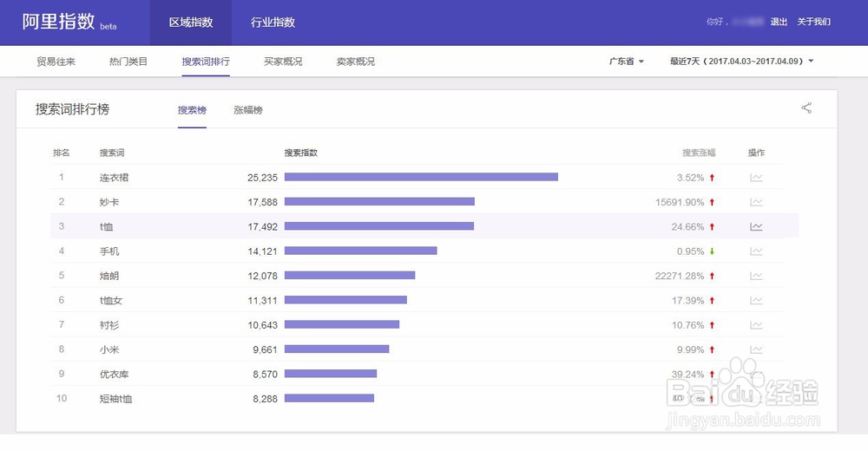The image size is (868, 450).
Task: Click the 8,288 search index bar
Action: (329, 398)
